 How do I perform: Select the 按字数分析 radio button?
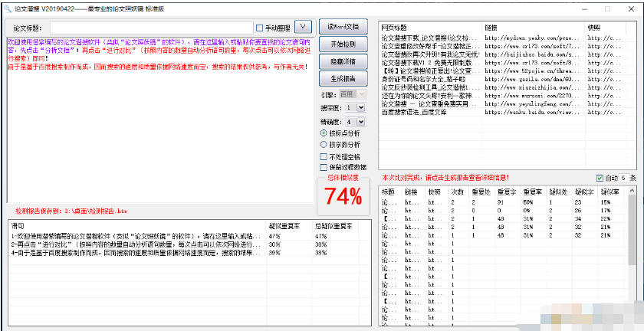(323, 143)
